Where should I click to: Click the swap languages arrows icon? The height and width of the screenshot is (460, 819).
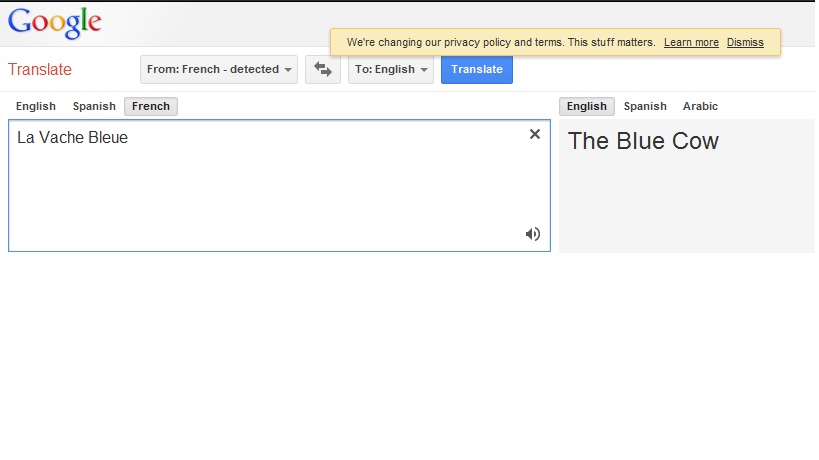pos(322,70)
